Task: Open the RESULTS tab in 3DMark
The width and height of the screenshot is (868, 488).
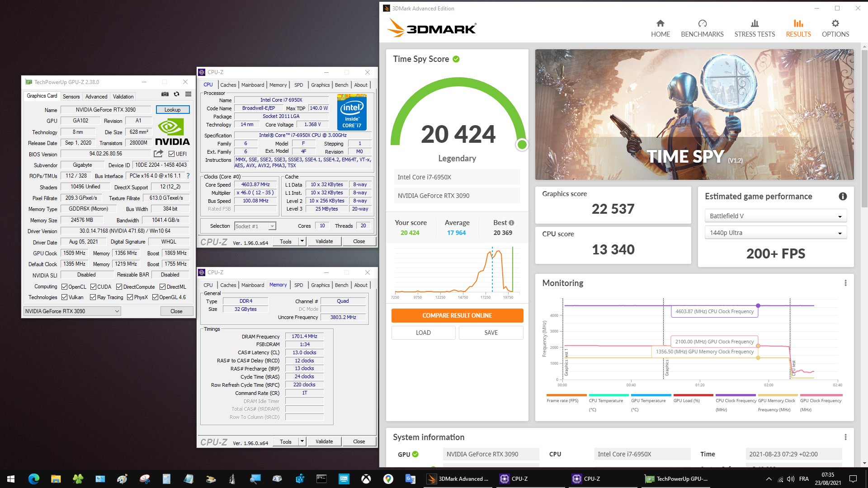Action: 798,28
